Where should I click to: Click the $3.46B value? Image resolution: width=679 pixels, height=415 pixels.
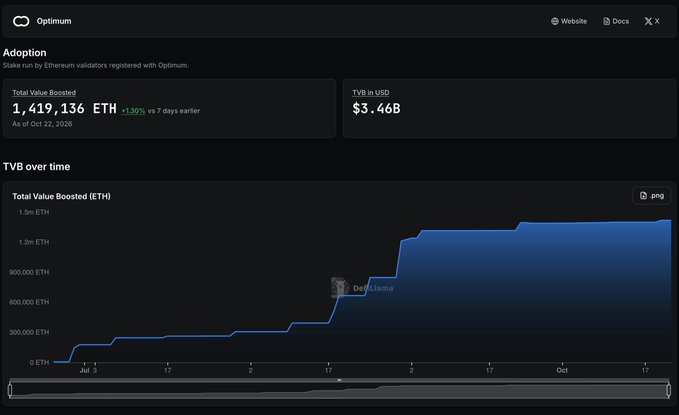tap(376, 108)
